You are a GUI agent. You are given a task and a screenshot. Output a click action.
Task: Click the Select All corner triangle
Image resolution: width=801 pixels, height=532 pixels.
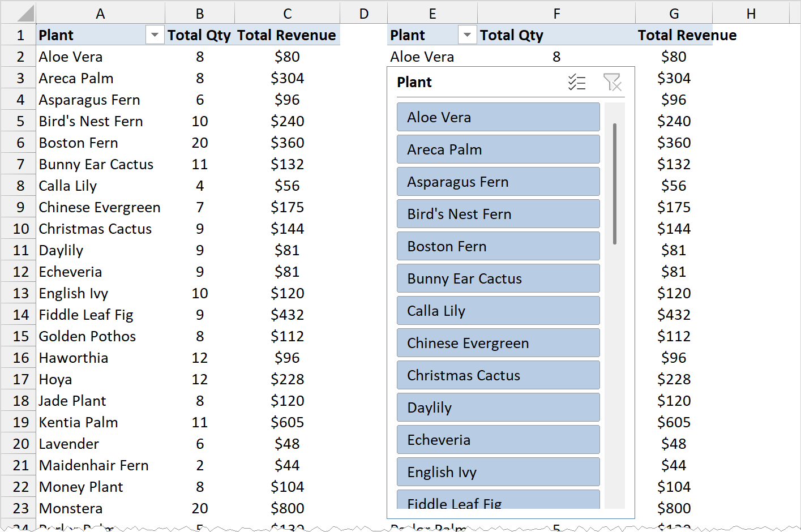19,13
